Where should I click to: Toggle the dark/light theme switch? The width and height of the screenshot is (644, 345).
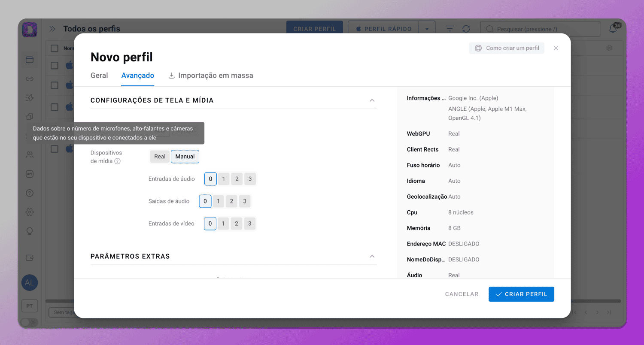pos(30,322)
